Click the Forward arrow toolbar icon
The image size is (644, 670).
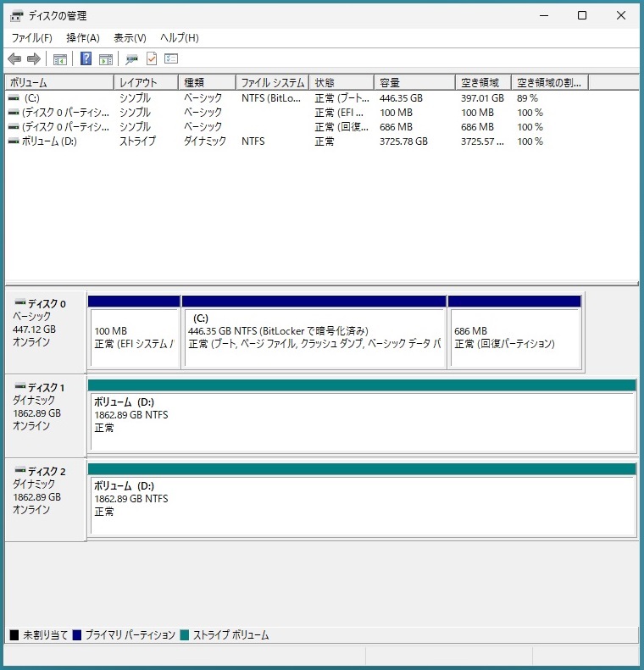34,58
